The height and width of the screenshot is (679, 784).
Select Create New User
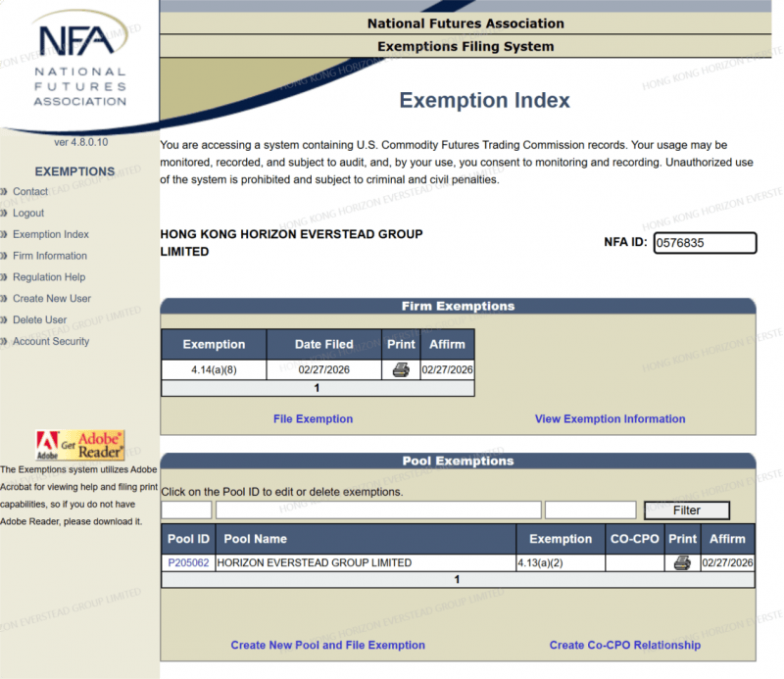51,299
